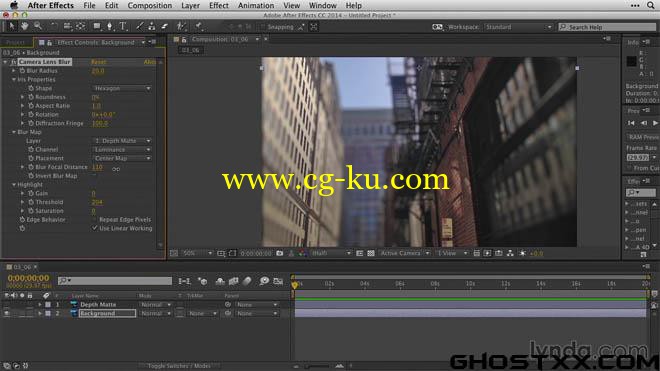Toggle the Repeat Edge Pixels checkbox
This screenshot has height=371, width=660.
click(x=94, y=219)
